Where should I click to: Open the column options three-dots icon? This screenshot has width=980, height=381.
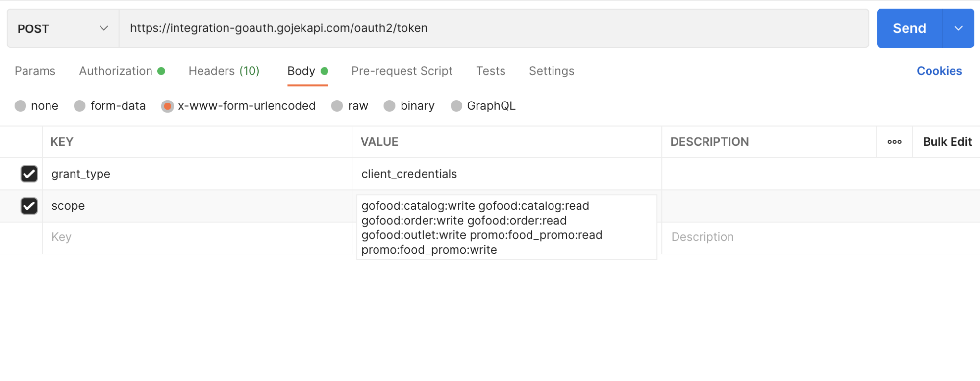(x=894, y=142)
